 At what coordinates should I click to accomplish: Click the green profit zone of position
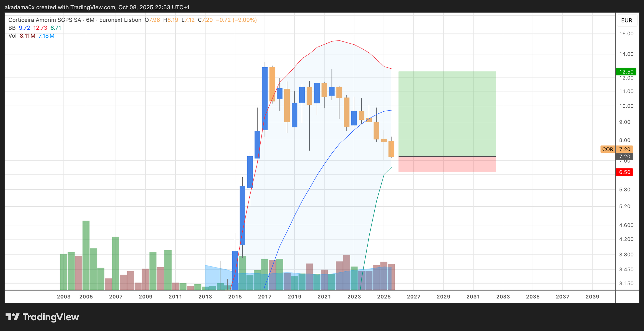(x=447, y=114)
